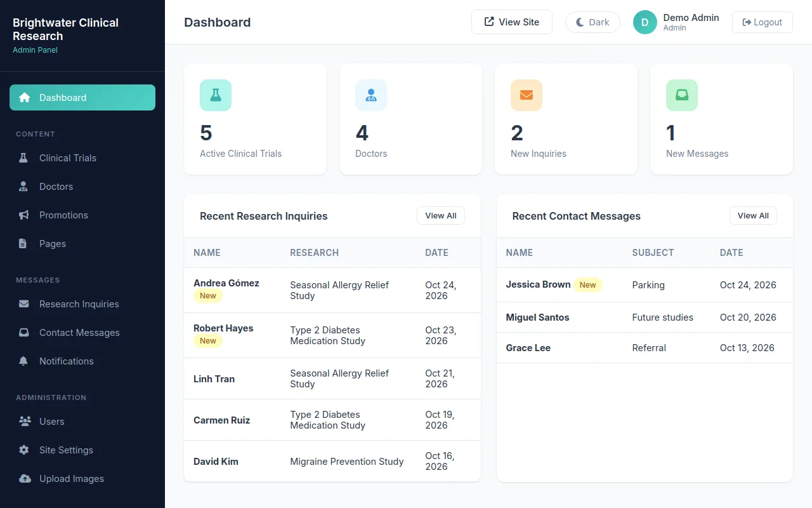Click the Pages document icon
Image resolution: width=812 pixels, height=508 pixels.
click(x=23, y=244)
